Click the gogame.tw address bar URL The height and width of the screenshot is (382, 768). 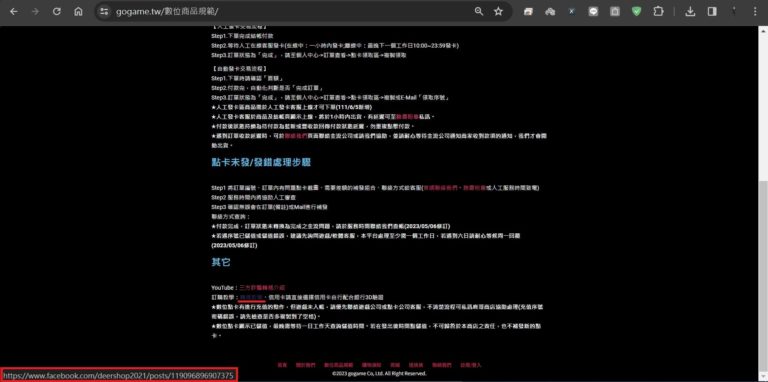pos(167,12)
